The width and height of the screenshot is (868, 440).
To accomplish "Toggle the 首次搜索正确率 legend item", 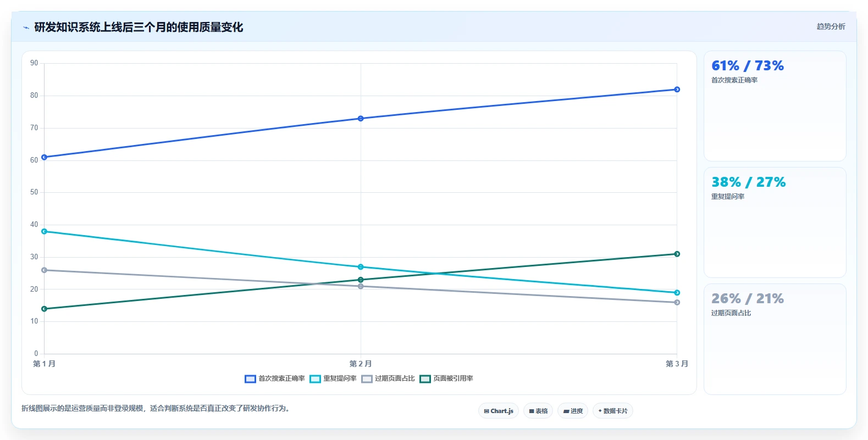I will [275, 378].
